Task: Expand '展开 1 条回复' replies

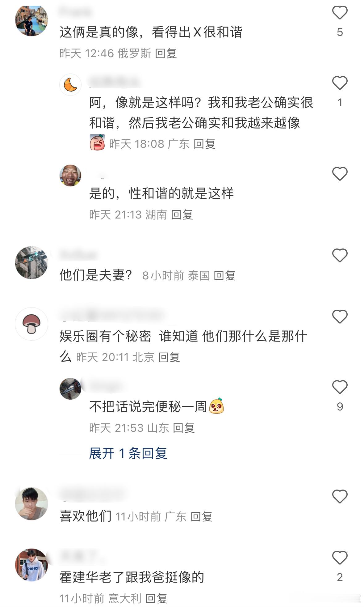Action: pos(128,453)
